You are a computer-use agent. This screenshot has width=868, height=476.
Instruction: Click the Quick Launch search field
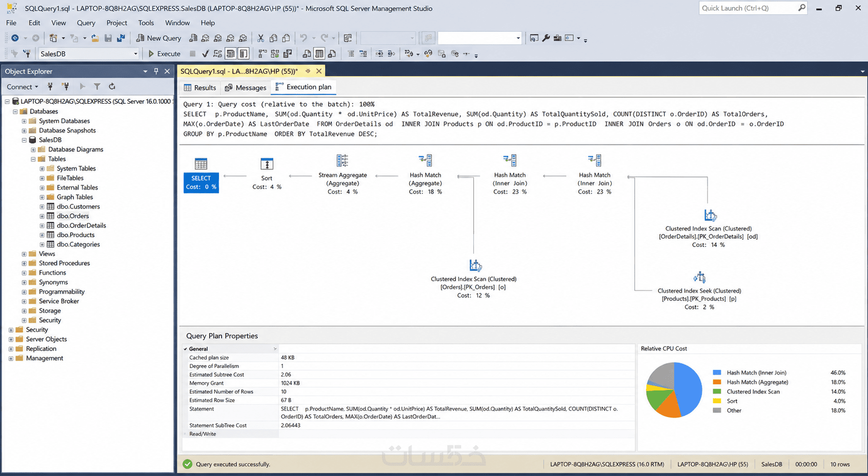point(753,8)
